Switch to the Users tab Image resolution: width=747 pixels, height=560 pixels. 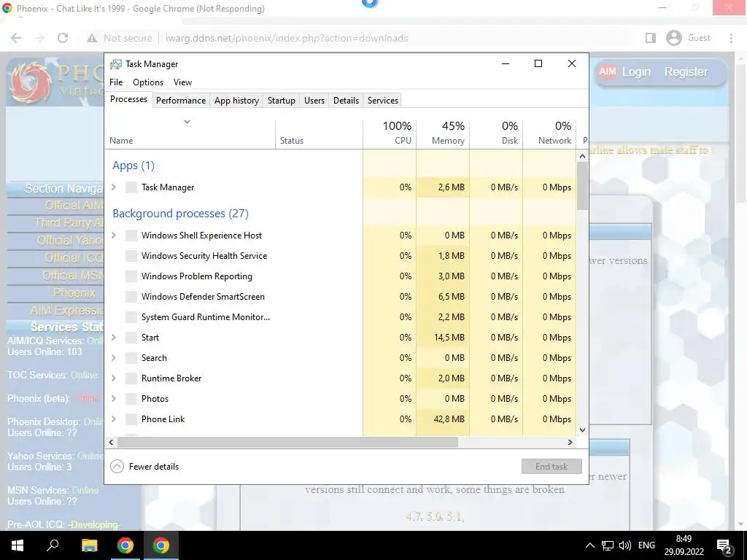(x=314, y=101)
